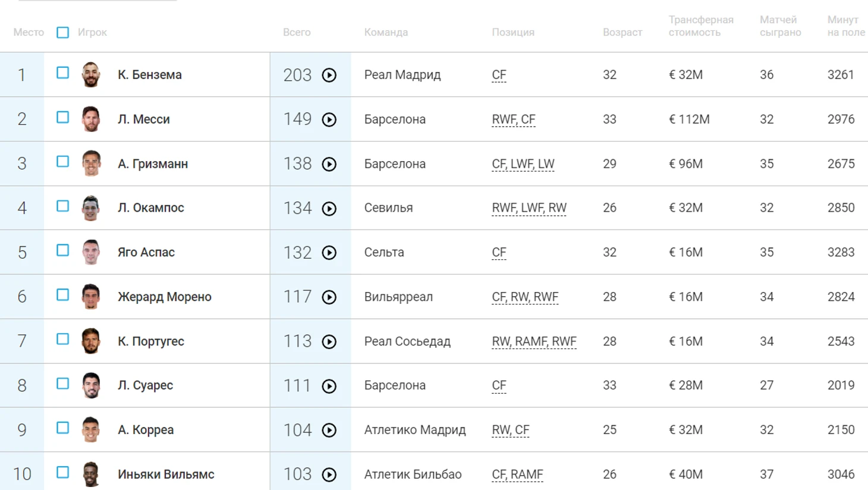Open player page for Яго Аспас

click(x=146, y=252)
